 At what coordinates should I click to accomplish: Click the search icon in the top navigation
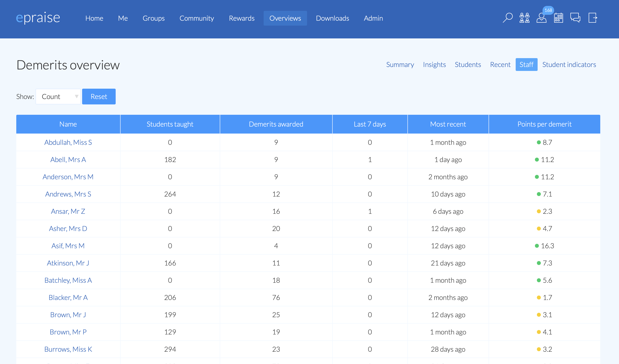pos(508,18)
